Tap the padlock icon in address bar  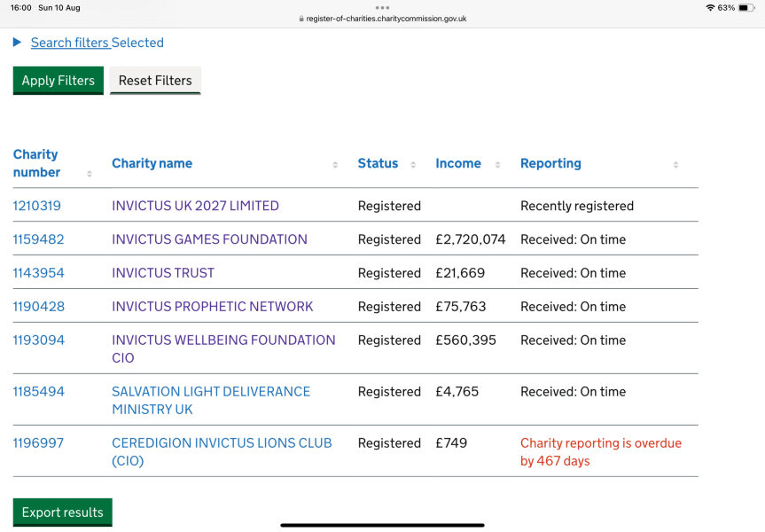(x=301, y=19)
